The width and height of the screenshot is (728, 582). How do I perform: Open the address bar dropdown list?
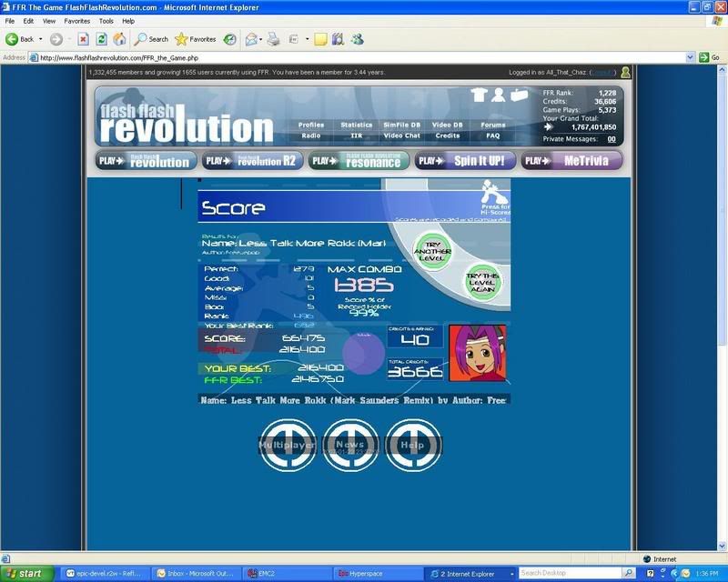pos(690,57)
